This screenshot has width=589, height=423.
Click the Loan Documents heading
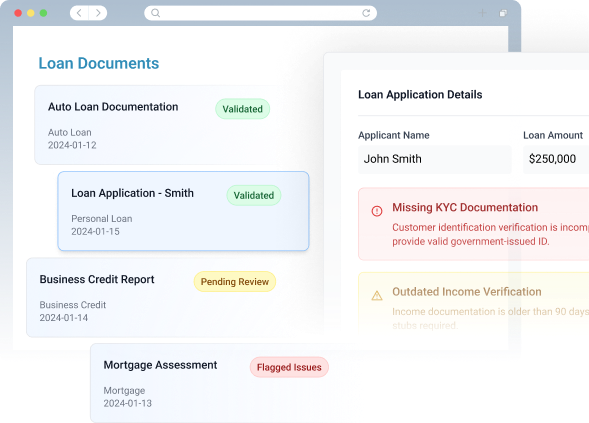click(99, 63)
